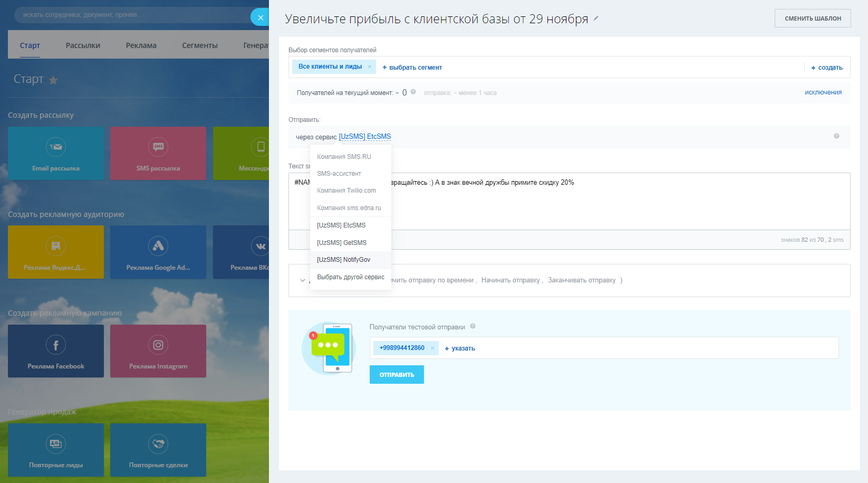This screenshot has width=868, height=483.
Task: Click the 'Заканчивать отправку' setting link
Action: [x=582, y=280]
